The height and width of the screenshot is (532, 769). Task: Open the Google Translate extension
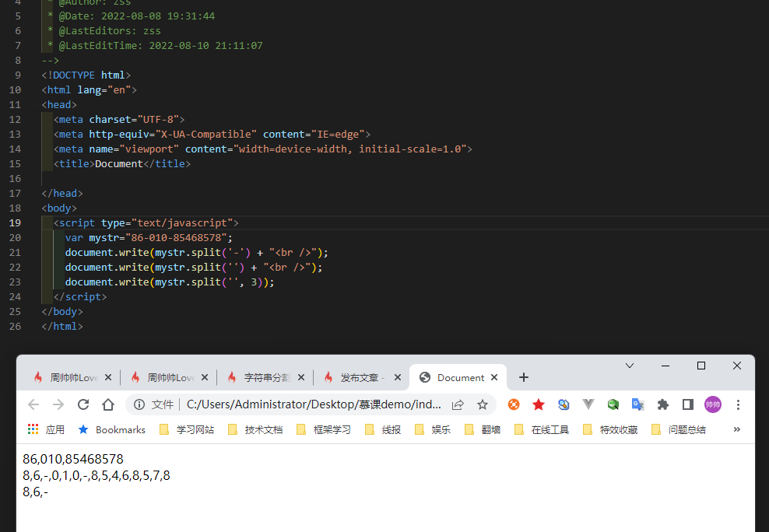[x=638, y=404]
